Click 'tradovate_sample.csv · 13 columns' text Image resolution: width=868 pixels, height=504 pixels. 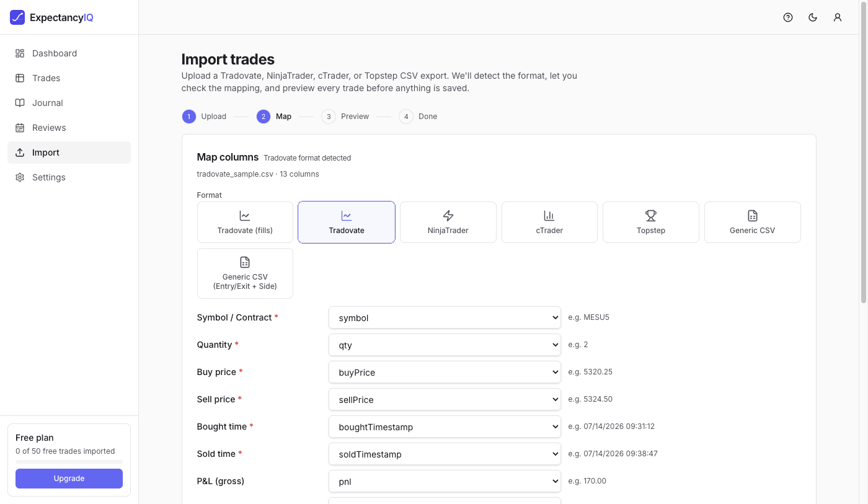click(x=258, y=174)
